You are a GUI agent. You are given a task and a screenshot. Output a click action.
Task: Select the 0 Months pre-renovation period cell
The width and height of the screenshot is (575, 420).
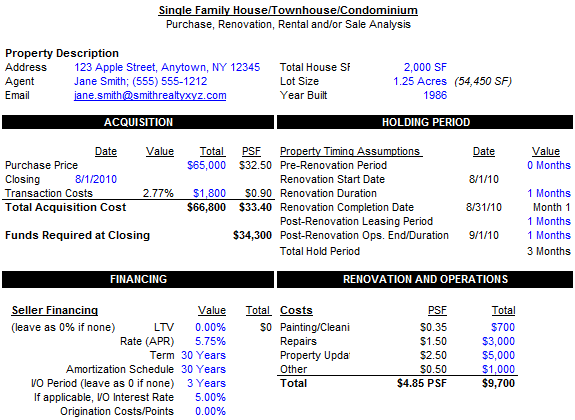(x=549, y=165)
